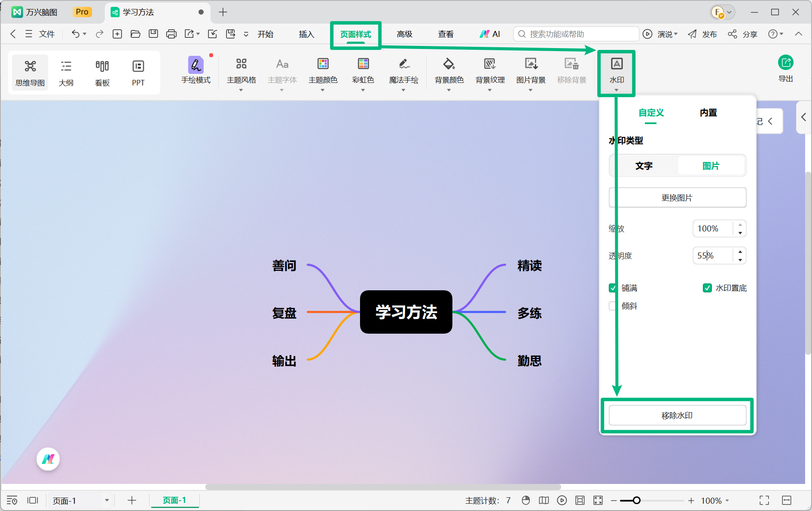Select 文字 watermark type

coord(644,166)
